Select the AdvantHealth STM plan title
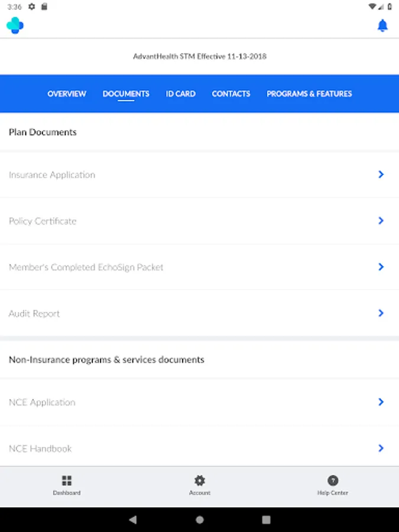Screen dimensions: 399x532 [200, 57]
